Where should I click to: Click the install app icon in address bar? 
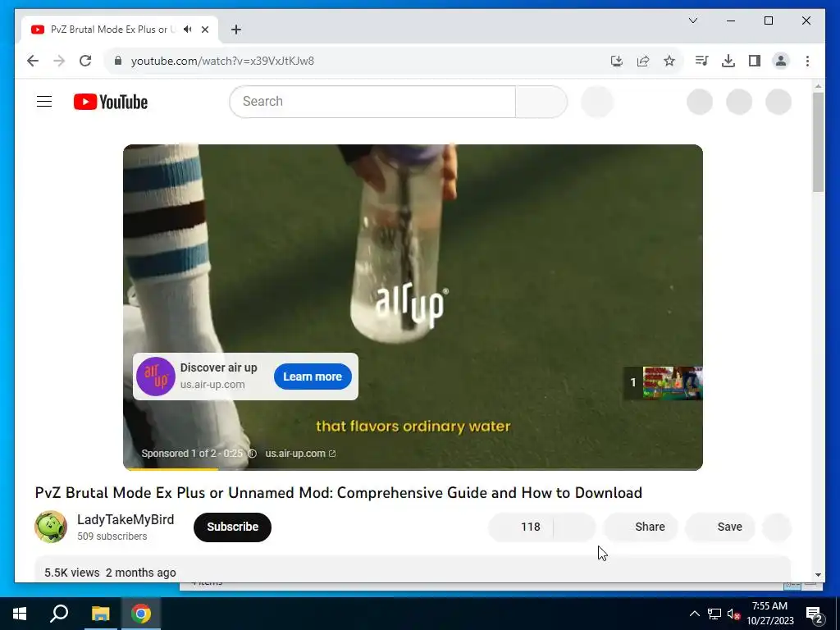(617, 61)
